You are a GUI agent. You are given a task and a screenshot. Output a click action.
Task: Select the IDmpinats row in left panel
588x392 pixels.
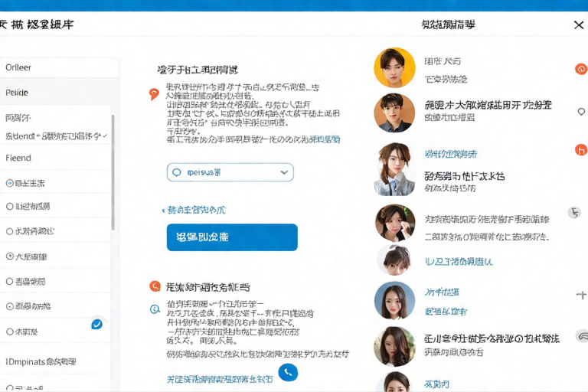coord(55,361)
